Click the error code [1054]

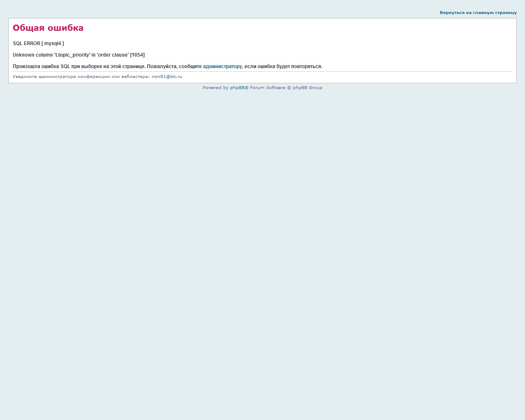pyautogui.click(x=137, y=55)
